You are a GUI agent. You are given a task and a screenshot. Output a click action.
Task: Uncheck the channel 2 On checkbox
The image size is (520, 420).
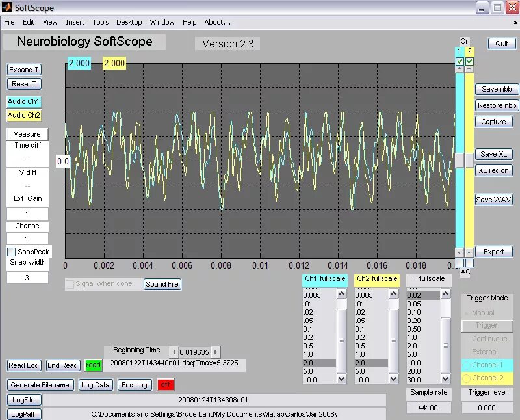point(469,61)
